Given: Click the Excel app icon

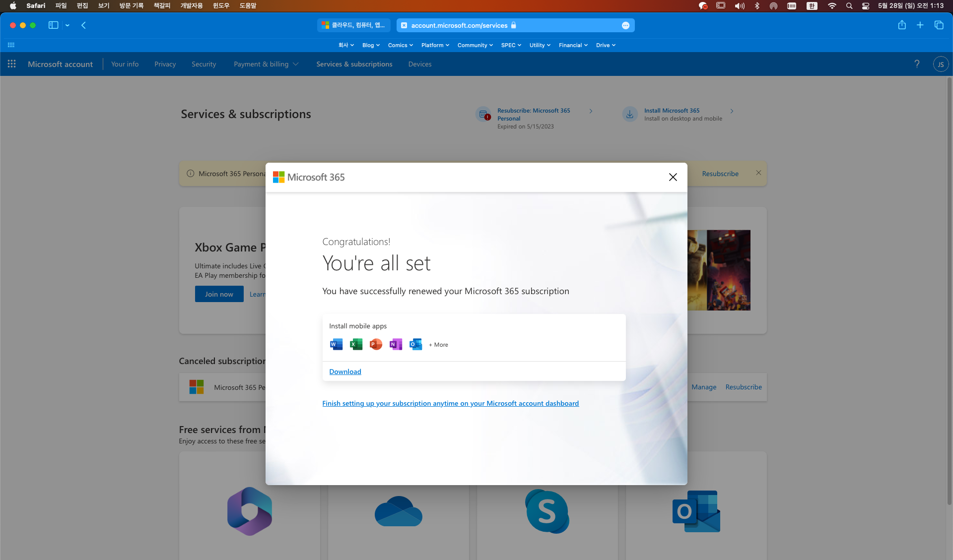Looking at the screenshot, I should 356,344.
